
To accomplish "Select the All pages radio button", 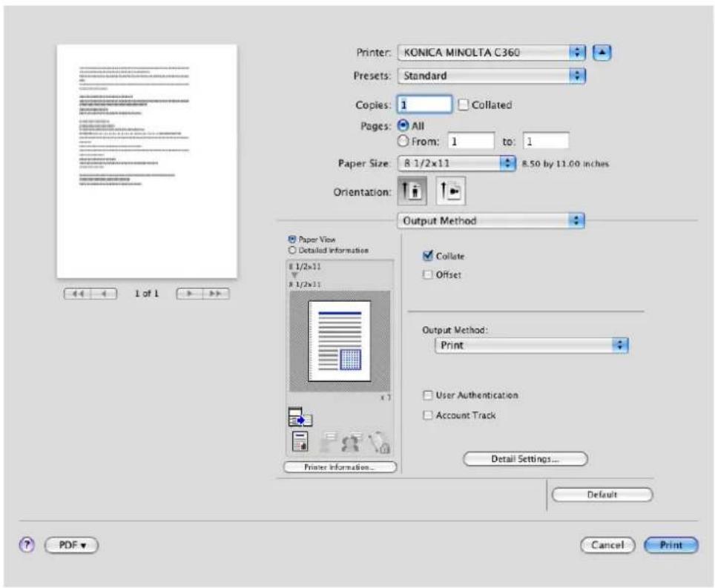I will tap(403, 125).
